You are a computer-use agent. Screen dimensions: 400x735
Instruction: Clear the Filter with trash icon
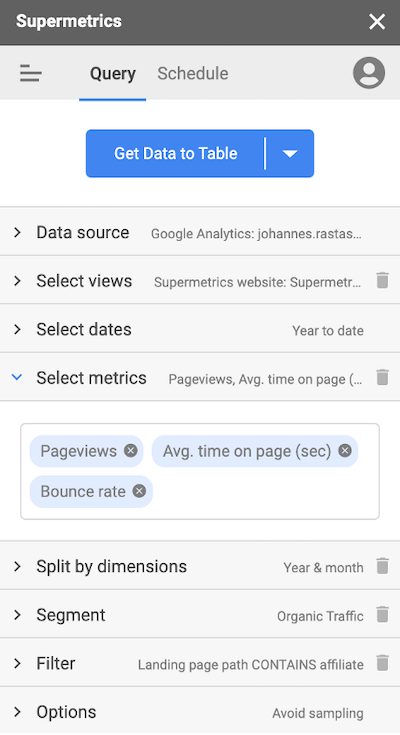pos(383,663)
